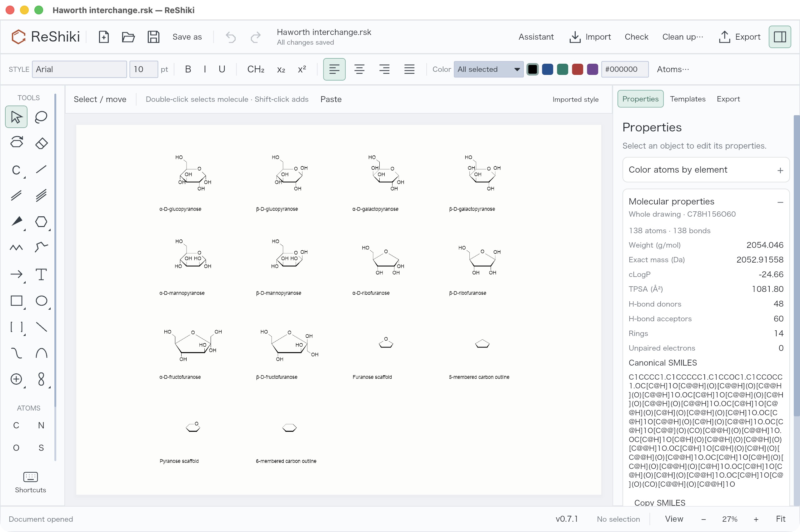This screenshot has height=532, width=800.
Task: Switch to the Properties tab
Action: 640,99
